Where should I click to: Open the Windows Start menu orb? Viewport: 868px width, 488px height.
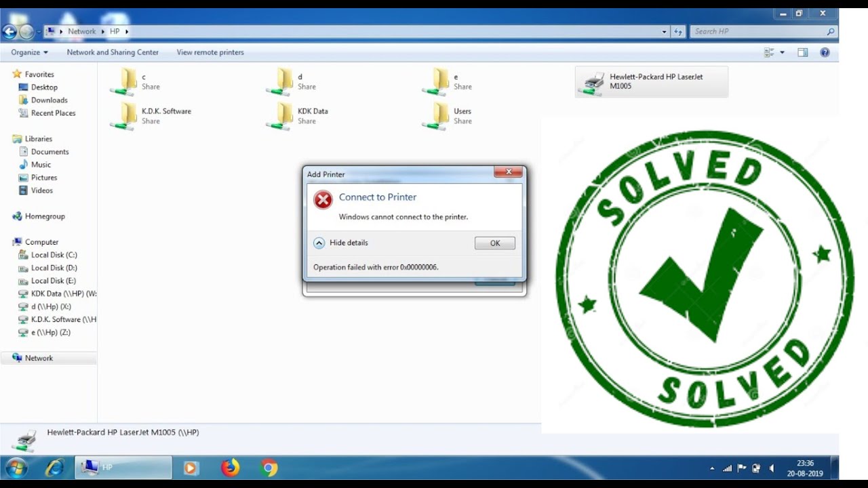tap(16, 468)
